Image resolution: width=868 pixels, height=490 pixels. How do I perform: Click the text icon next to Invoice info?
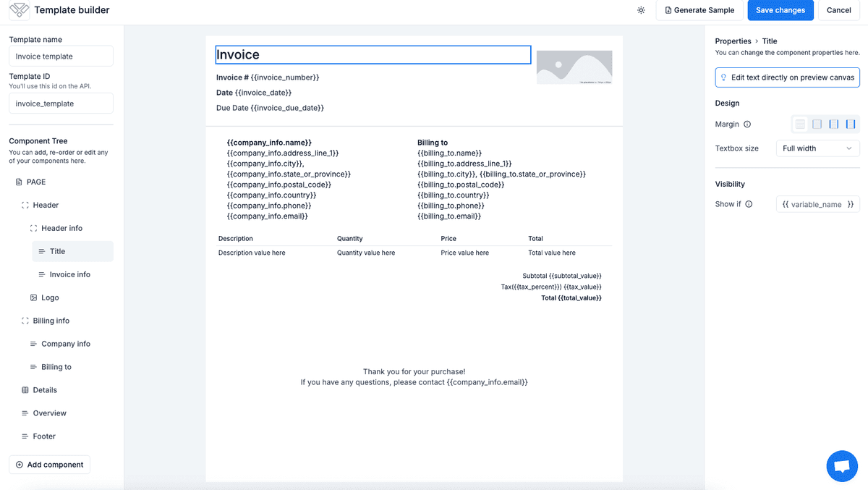[42, 274]
